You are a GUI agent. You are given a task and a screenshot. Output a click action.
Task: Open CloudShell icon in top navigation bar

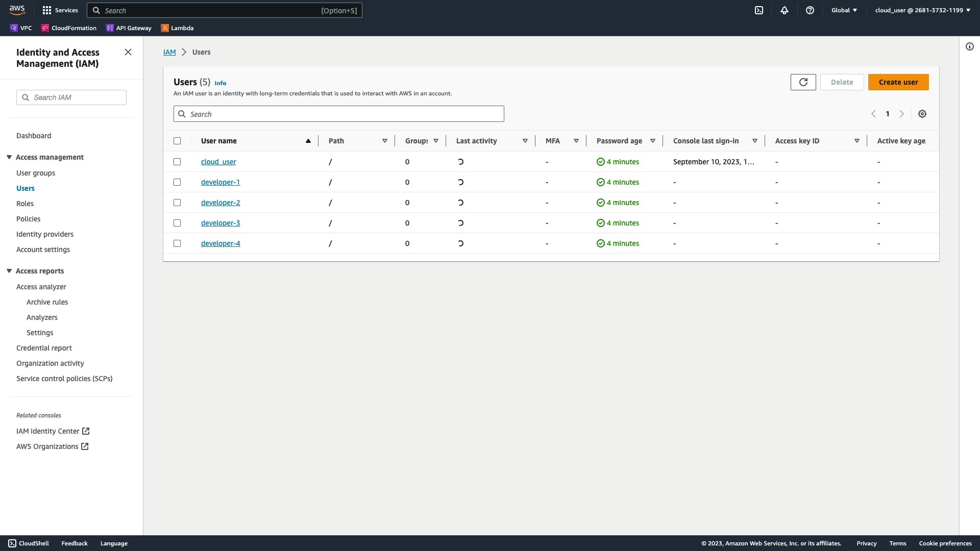759,10
